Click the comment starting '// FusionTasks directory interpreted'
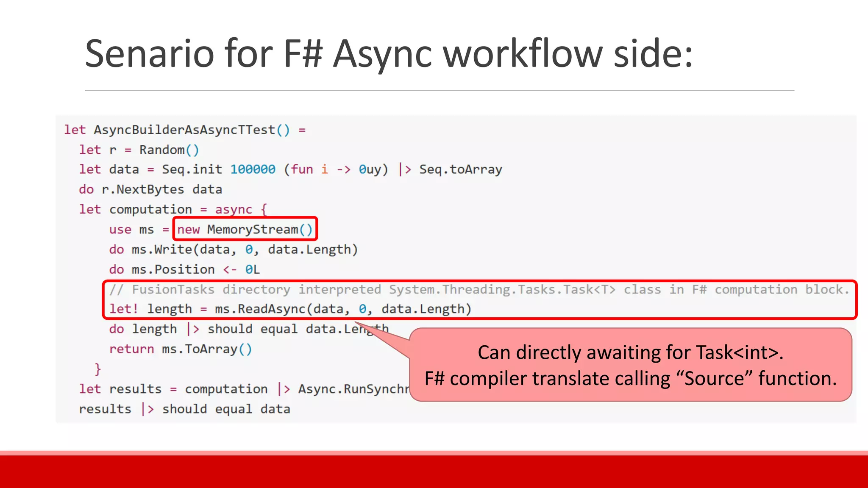This screenshot has height=488, width=868. [480, 289]
